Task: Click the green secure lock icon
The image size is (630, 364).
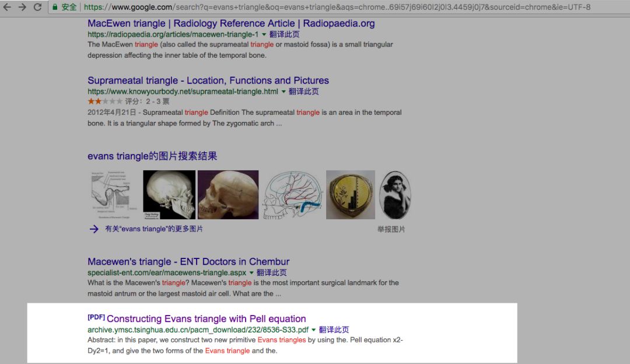Action: (x=55, y=8)
